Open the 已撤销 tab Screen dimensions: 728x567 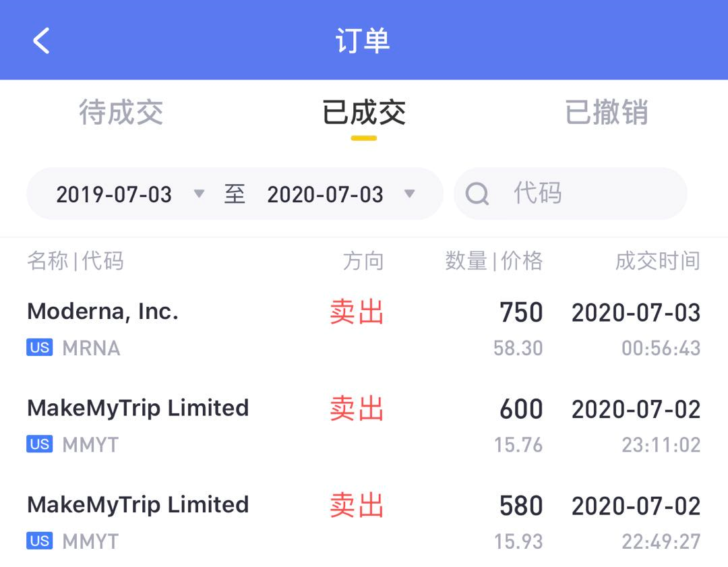point(607,113)
